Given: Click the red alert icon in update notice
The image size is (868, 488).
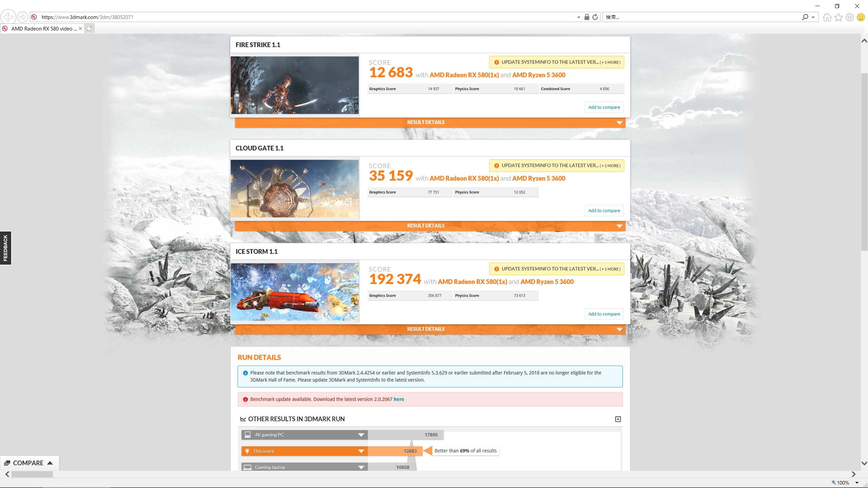Looking at the screenshot, I should coord(245,400).
